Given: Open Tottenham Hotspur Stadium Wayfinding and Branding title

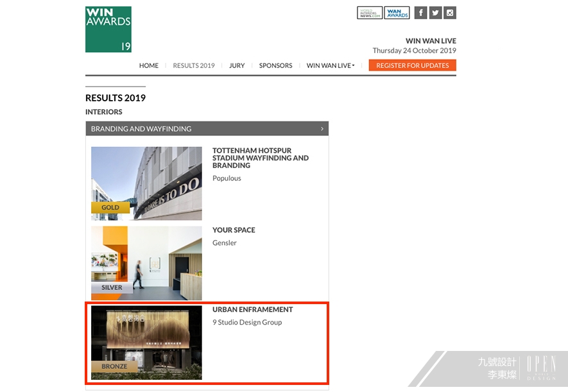Looking at the screenshot, I should tap(261, 158).
